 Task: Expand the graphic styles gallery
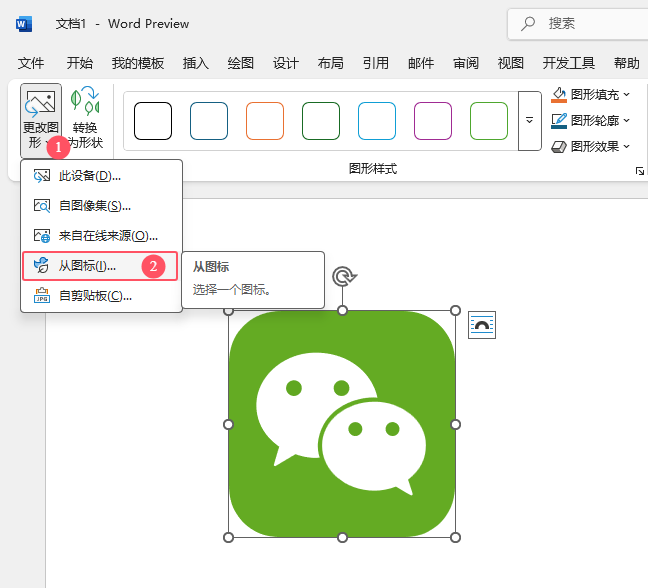[x=529, y=121]
